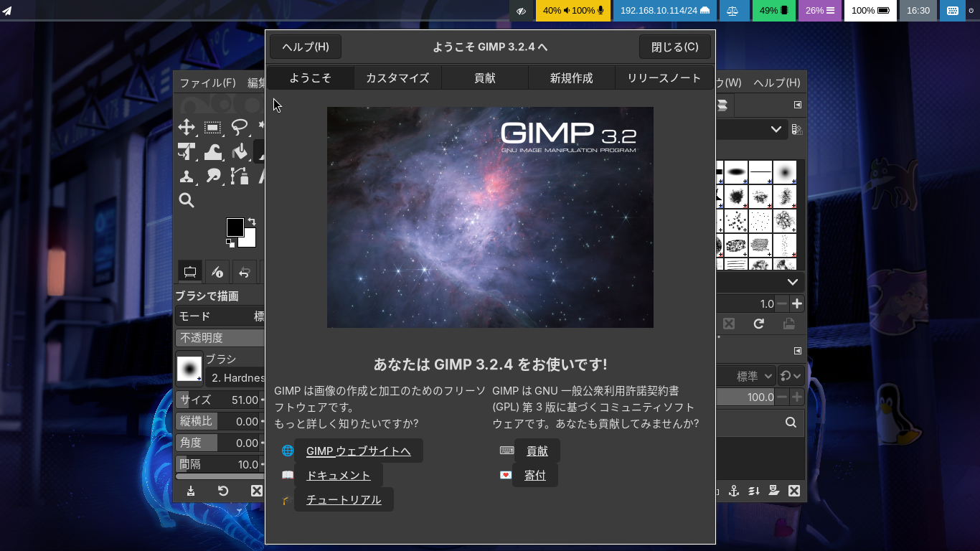Click the black foreground color swatch
The width and height of the screenshot is (980, 551).
(x=235, y=227)
